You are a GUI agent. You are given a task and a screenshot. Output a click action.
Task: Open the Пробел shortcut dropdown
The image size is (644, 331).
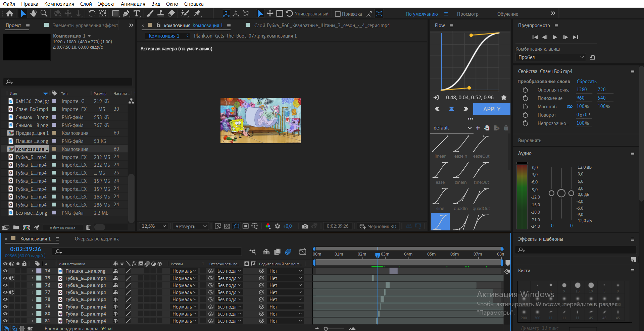pos(550,57)
